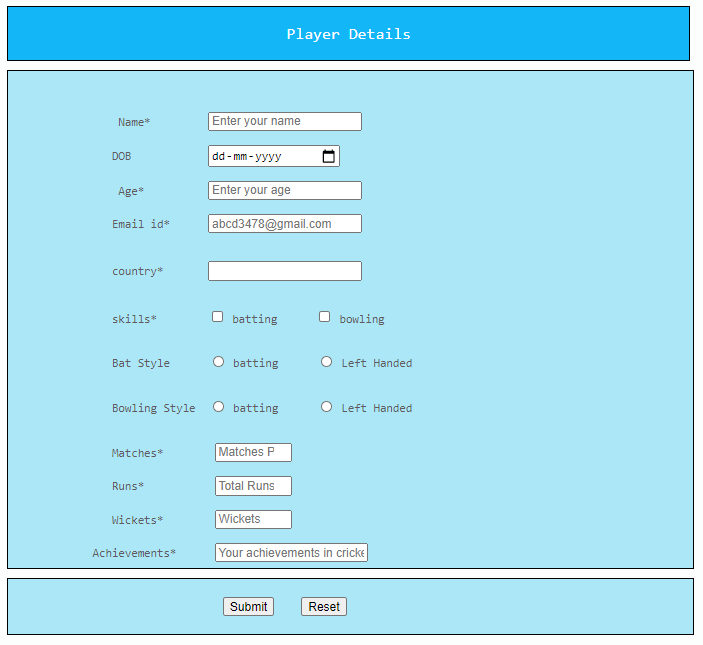Focus the Email id field

coord(285,224)
